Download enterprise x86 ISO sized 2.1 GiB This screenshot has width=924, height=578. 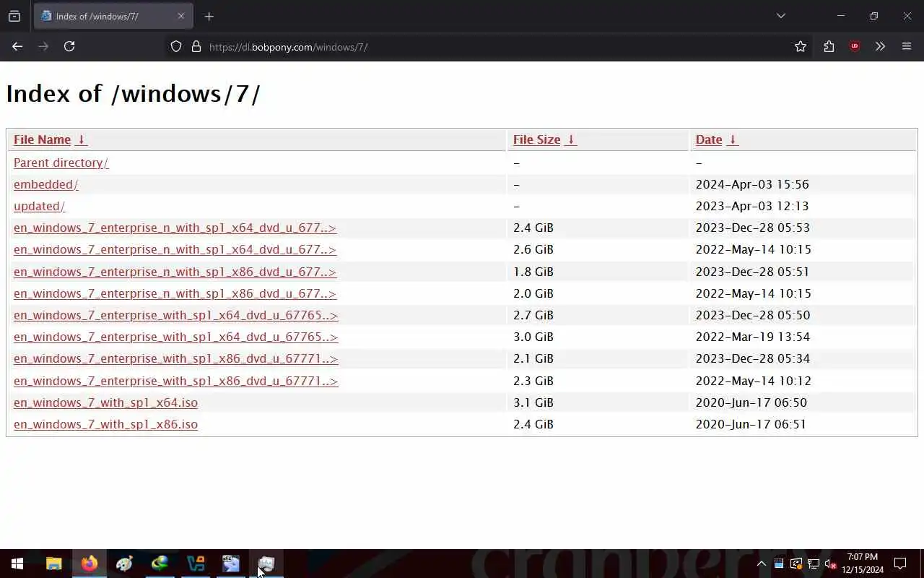(x=176, y=358)
